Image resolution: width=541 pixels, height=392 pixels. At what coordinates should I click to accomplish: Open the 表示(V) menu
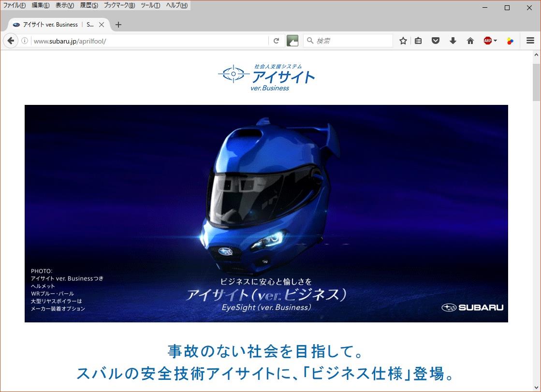click(x=64, y=5)
